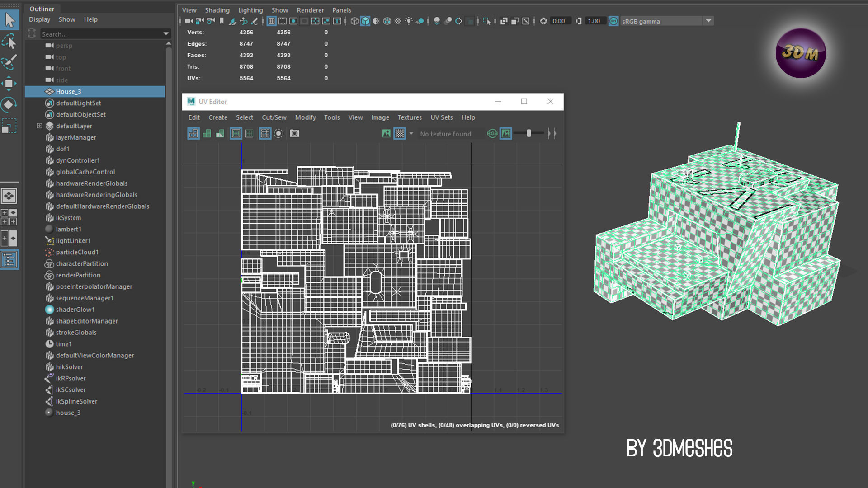Select the arrow Select tool
868x488 pixels.
pos(9,20)
